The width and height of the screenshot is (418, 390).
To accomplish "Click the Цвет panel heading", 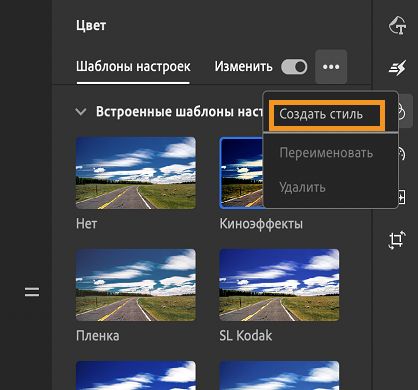I will click(91, 25).
